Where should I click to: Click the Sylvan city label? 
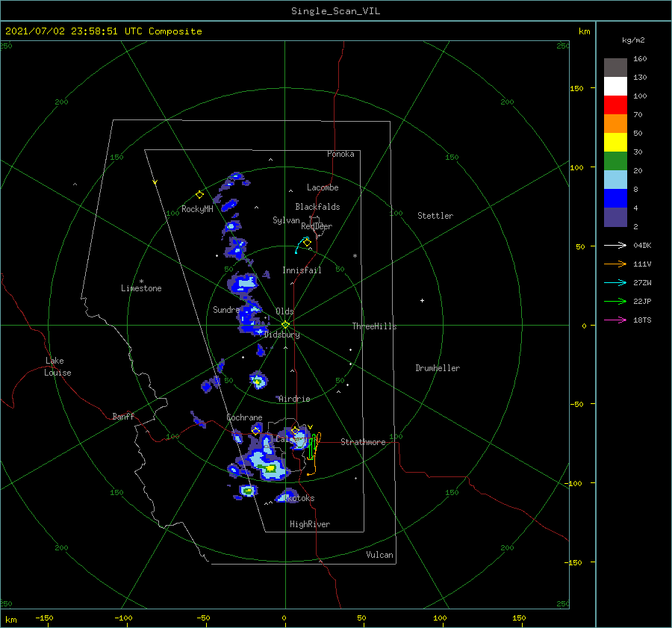click(x=286, y=220)
